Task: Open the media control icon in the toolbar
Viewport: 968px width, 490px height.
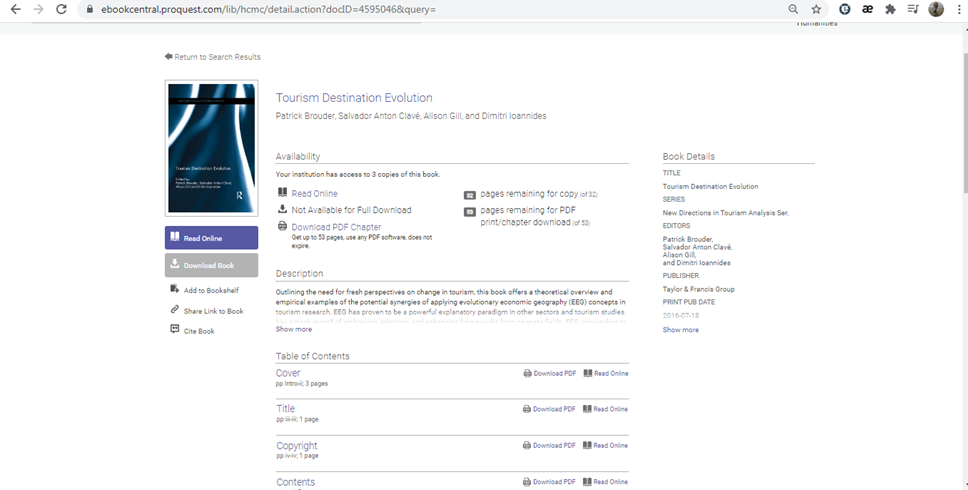Action: point(913,9)
